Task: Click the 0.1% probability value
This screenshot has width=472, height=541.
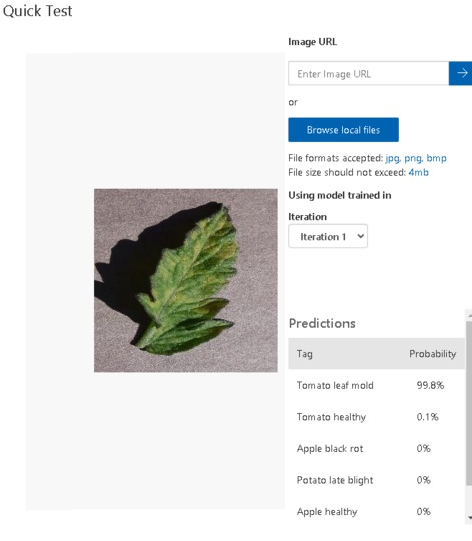Action: click(x=427, y=417)
